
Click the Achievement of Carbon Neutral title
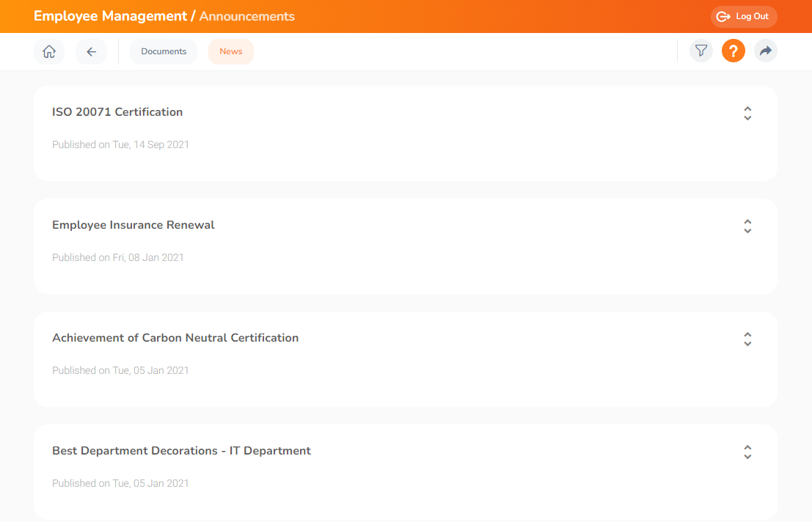pyautogui.click(x=175, y=337)
